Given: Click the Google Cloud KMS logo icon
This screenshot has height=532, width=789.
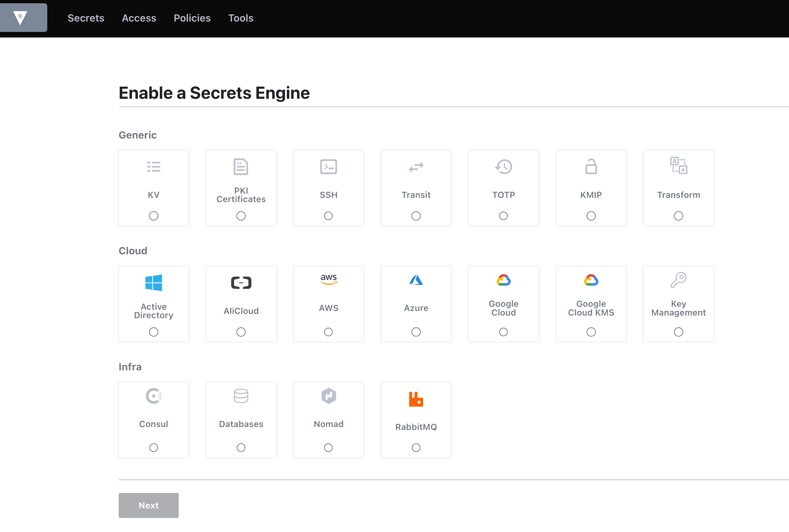Looking at the screenshot, I should point(591,280).
